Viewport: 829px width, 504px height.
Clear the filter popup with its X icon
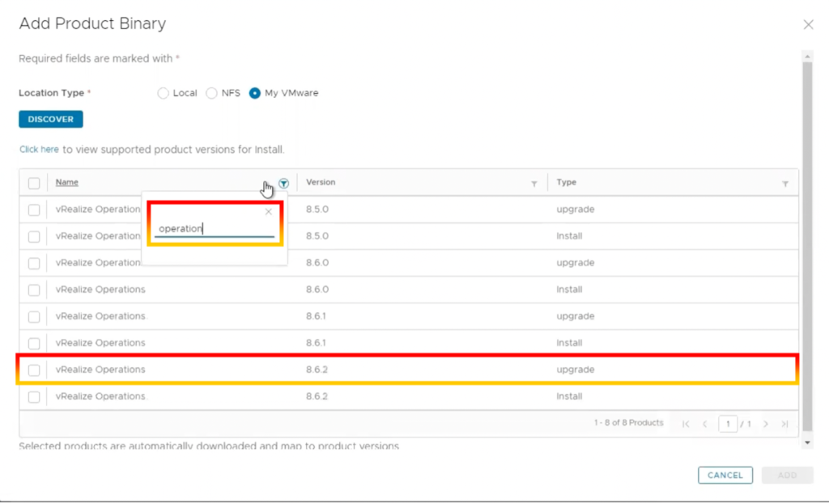(x=269, y=212)
